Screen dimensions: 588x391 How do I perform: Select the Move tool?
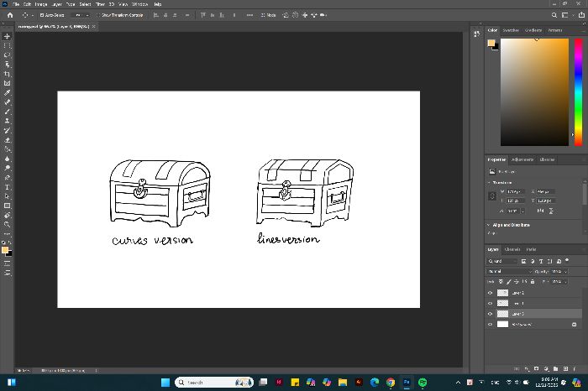[x=7, y=36]
